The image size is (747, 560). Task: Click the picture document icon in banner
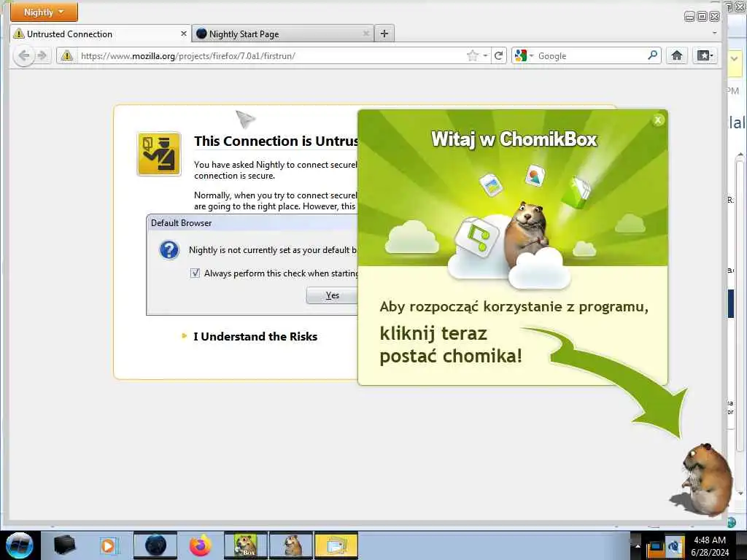492,184
